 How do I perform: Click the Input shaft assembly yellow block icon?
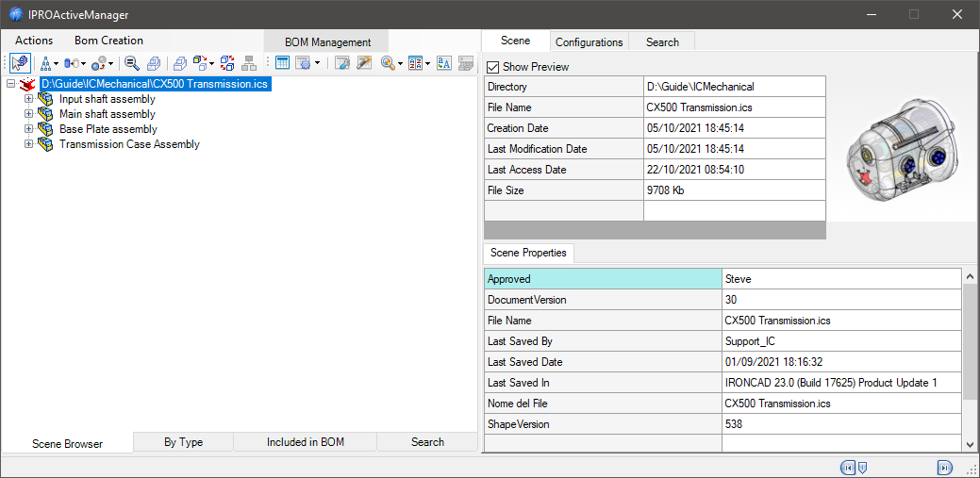[x=45, y=99]
